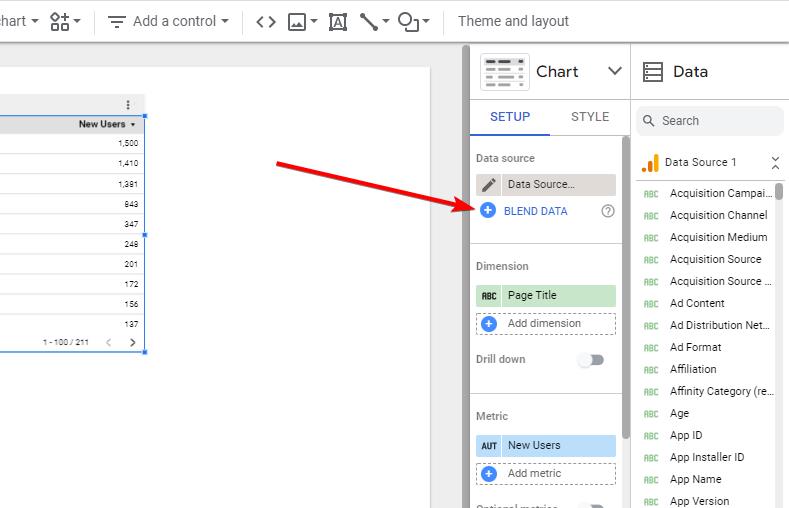
Task: Switch to the SETUP tab
Action: point(510,117)
